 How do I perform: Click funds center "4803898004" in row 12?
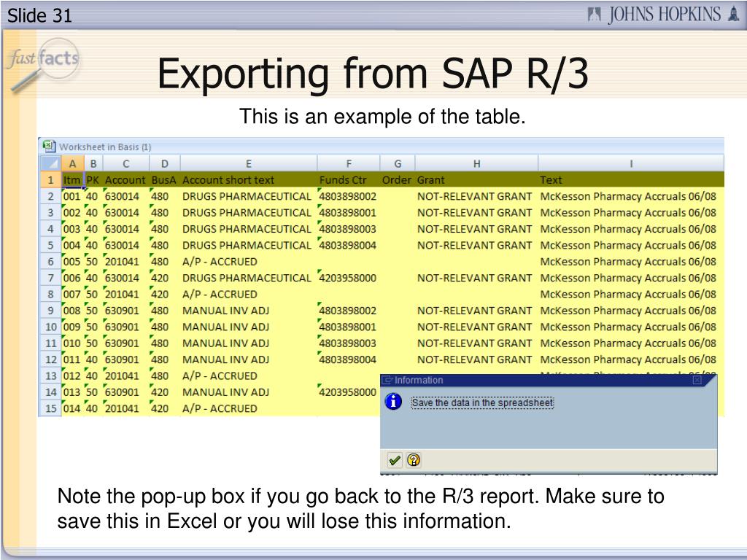[x=348, y=359]
